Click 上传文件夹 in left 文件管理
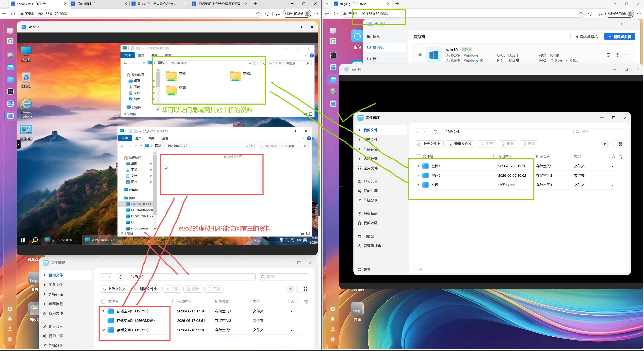Viewport: 644px width, 351px height. (114, 289)
